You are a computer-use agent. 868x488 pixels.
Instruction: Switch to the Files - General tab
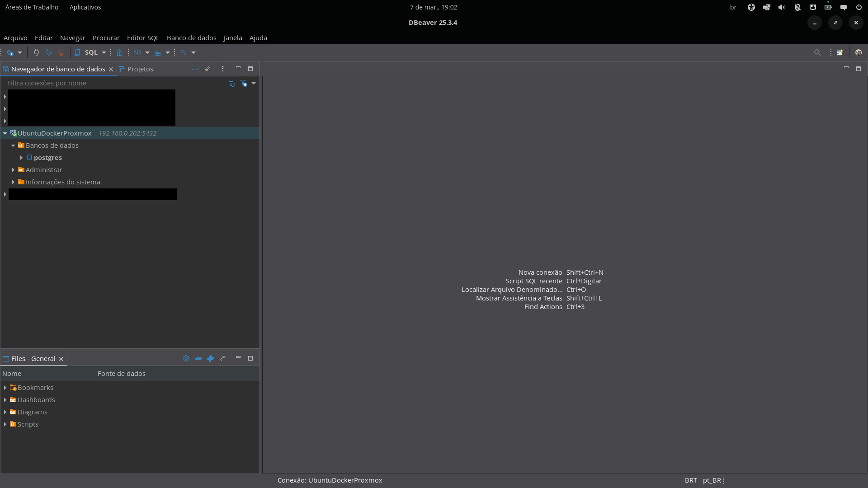coord(33,359)
